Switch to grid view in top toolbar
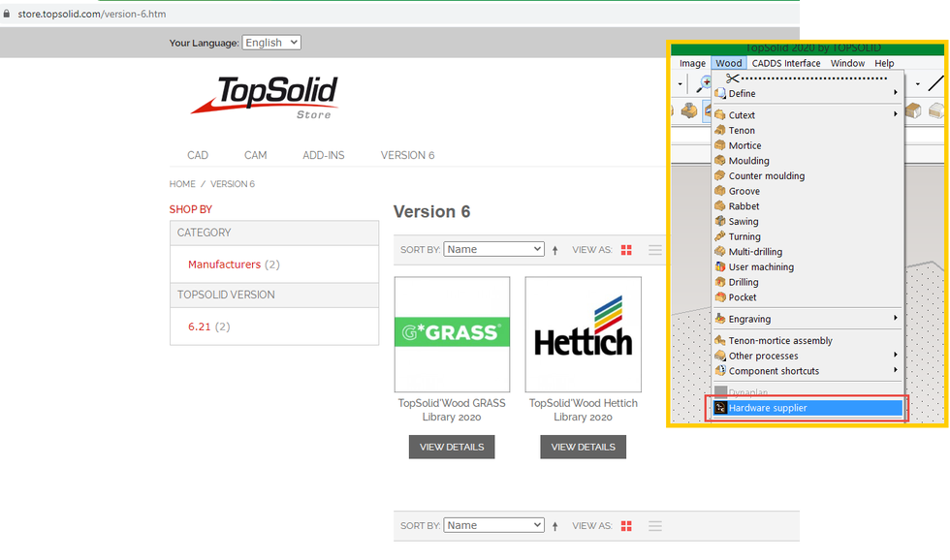Screen dimensions: 950x560 [x=626, y=250]
